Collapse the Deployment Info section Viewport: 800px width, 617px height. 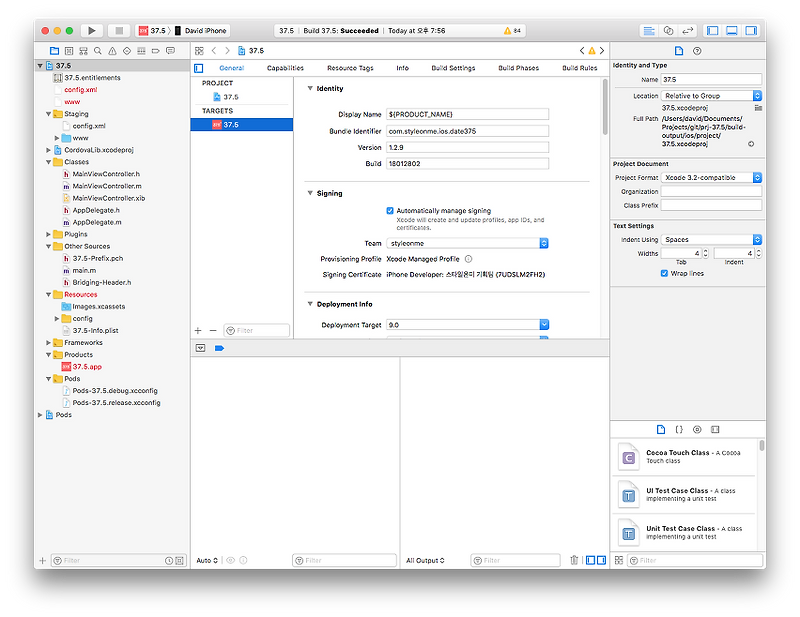pos(310,304)
